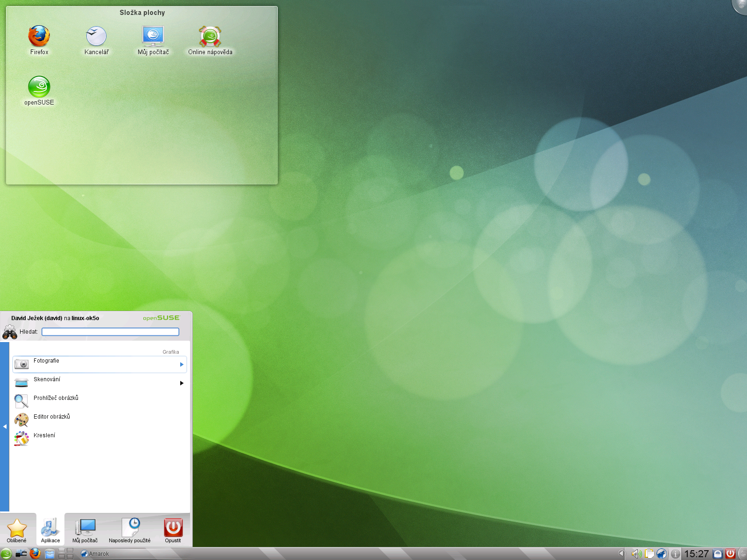Switch to Aplikace tab
The height and width of the screenshot is (560, 747).
50,530
